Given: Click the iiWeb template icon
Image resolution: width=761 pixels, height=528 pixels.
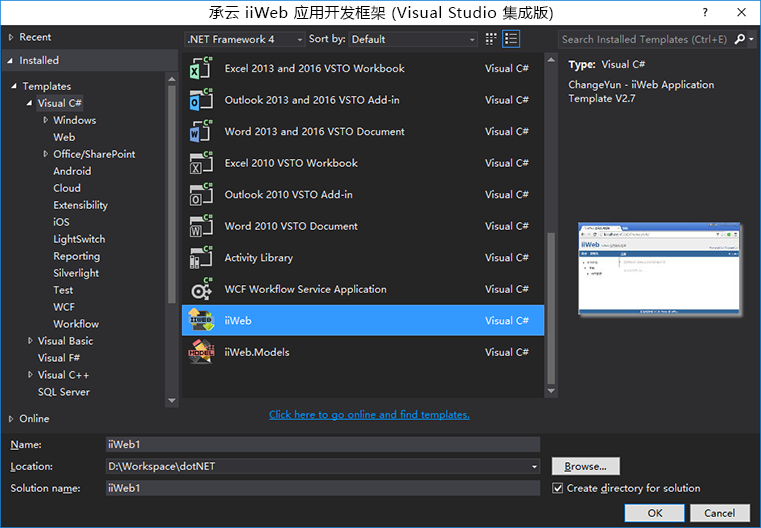Looking at the screenshot, I should tap(201, 320).
